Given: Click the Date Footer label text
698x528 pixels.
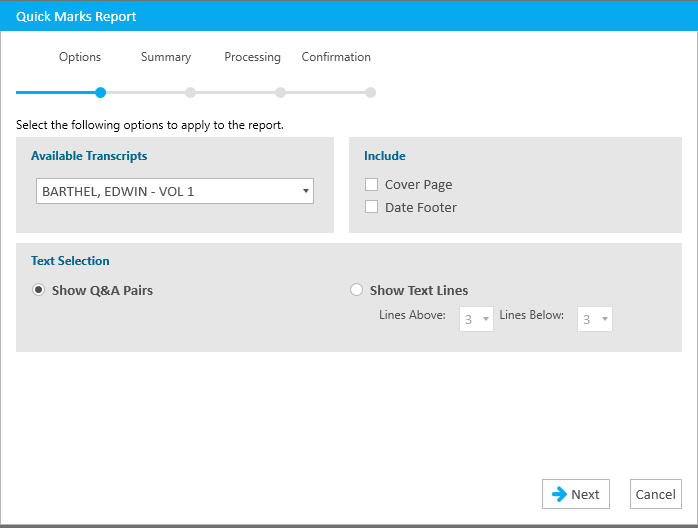Looking at the screenshot, I should 421,207.
